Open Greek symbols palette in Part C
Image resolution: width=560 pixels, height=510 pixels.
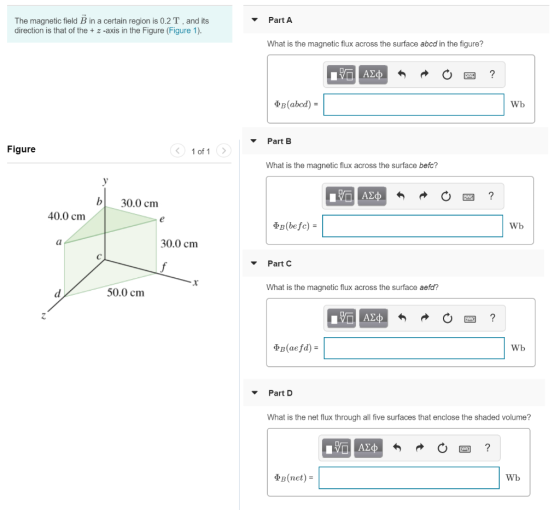point(373,318)
